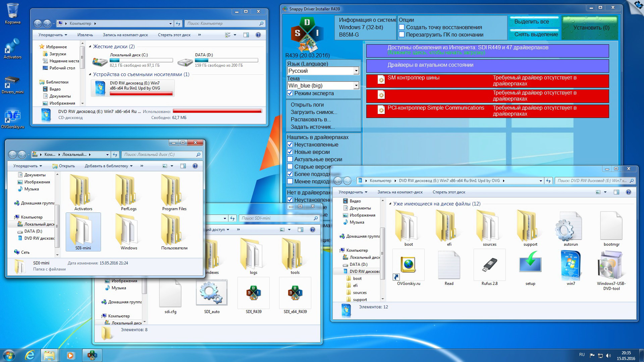
Task: Click the help icon in Computer window
Action: pos(258,35)
